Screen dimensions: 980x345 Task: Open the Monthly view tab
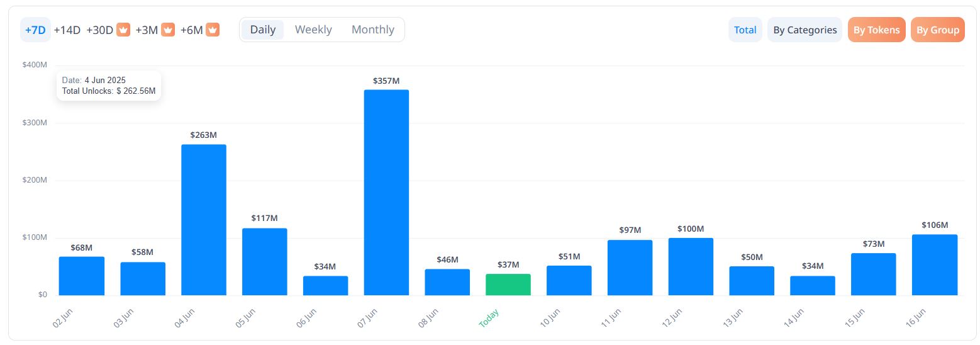372,30
